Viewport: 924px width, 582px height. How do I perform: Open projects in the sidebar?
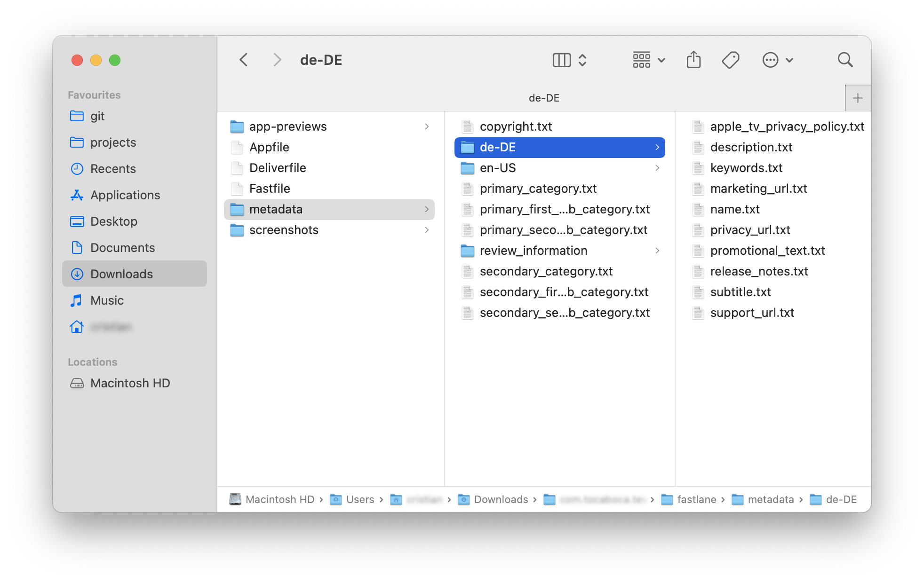[x=135, y=142]
